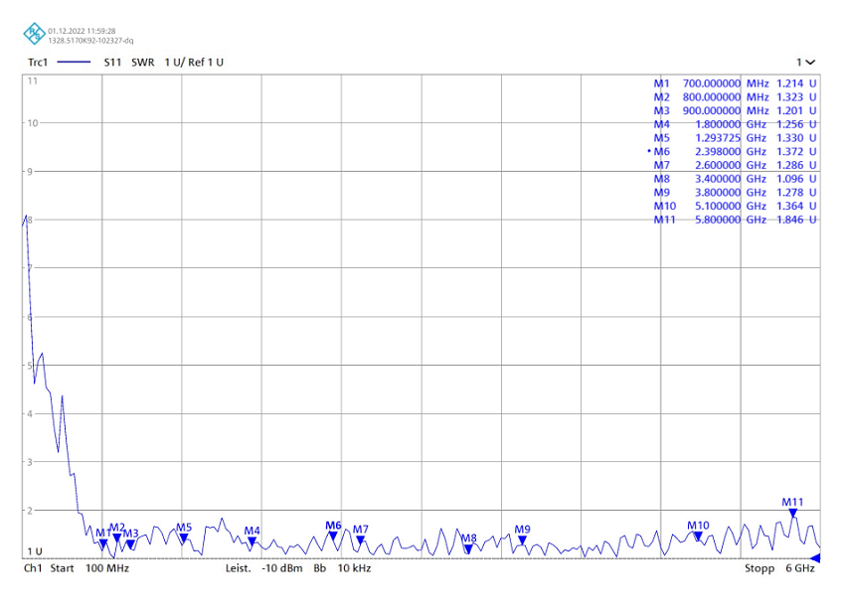Click the M1 700.000000 MHz table row
The width and height of the screenshot is (845, 616).
735,83
